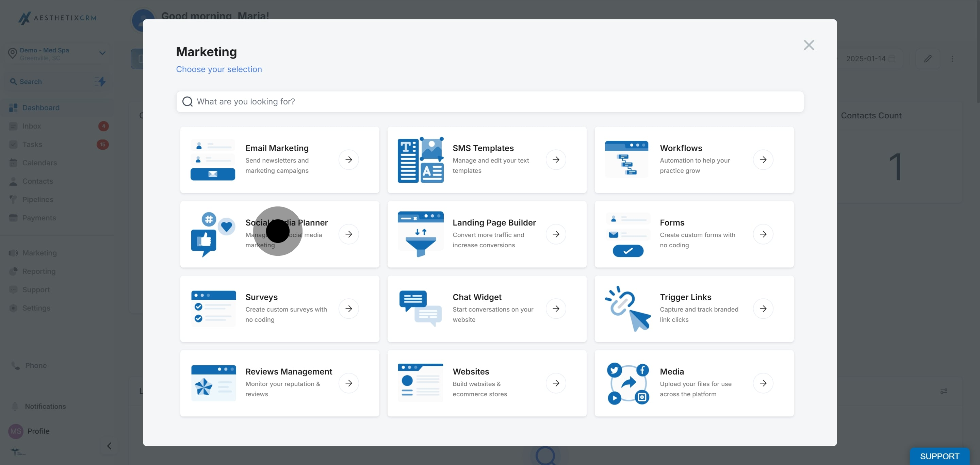The height and width of the screenshot is (465, 980).
Task: Click the Forms arrow button
Action: pyautogui.click(x=763, y=234)
